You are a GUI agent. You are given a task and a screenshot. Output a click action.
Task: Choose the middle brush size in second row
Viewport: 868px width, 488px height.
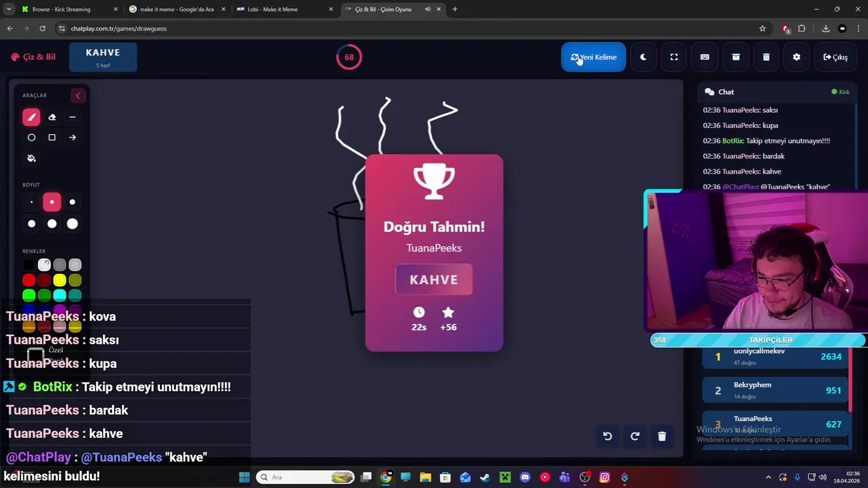pos(52,224)
